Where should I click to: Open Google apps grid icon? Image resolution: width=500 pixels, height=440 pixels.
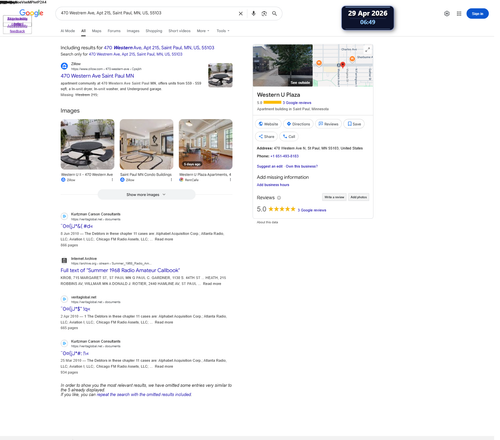click(x=459, y=14)
